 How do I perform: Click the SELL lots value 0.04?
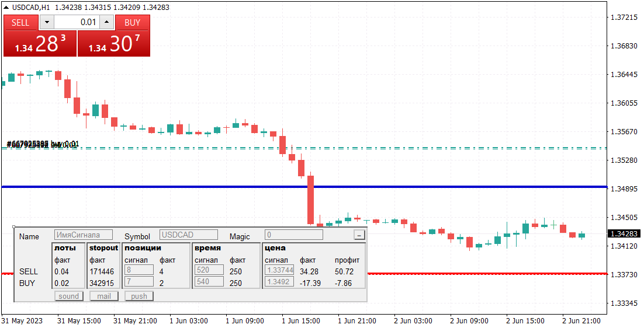[61, 271]
